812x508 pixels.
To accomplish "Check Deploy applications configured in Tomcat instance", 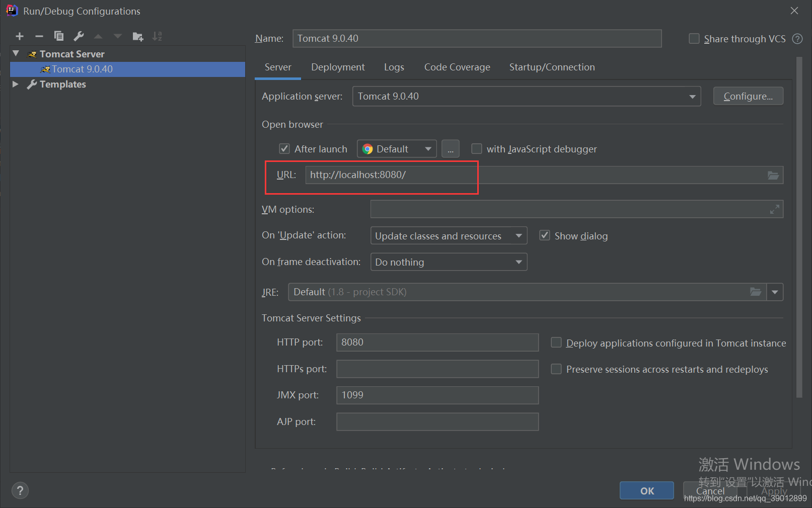I will (556, 343).
